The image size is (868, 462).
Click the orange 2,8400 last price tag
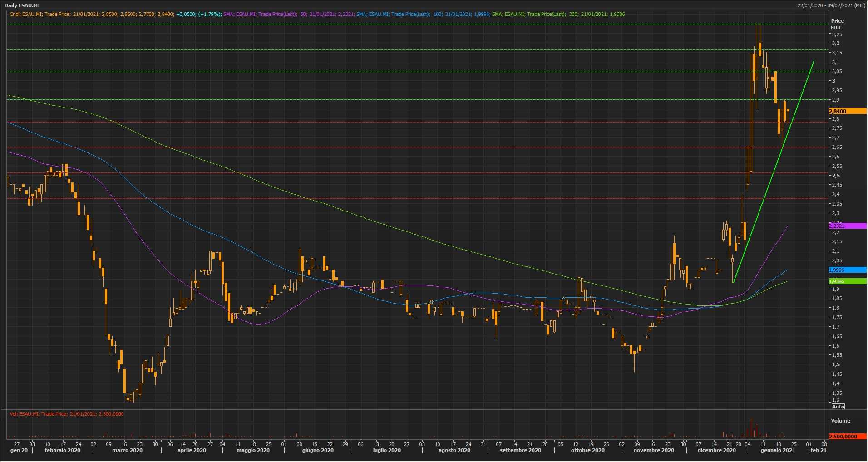(847, 111)
